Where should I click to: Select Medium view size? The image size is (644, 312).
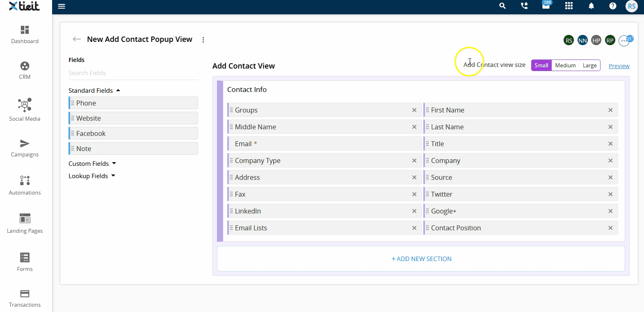point(565,65)
